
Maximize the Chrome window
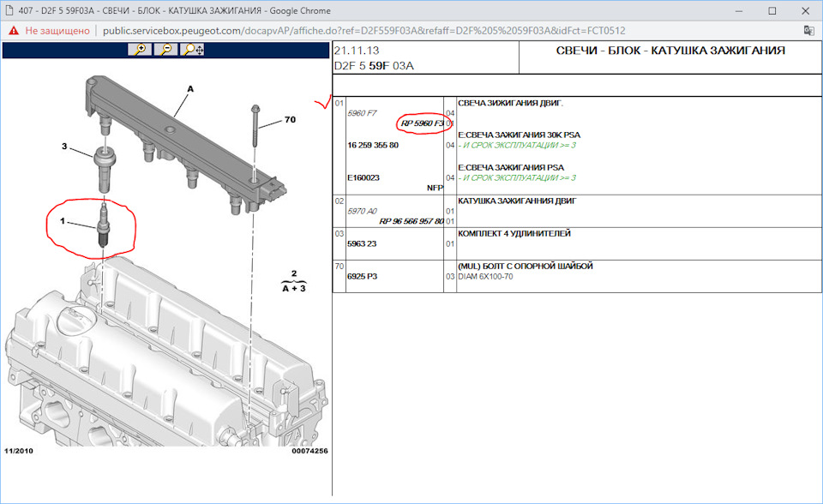772,10
